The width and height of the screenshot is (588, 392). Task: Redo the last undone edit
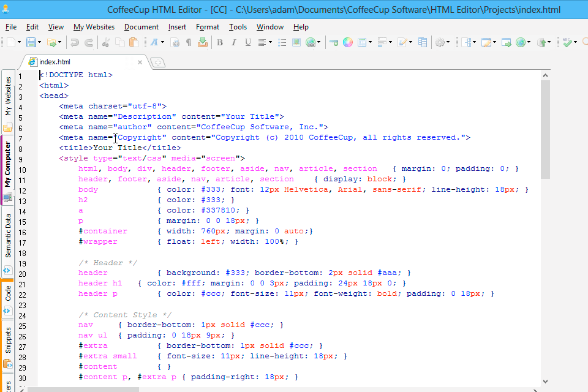89,42
